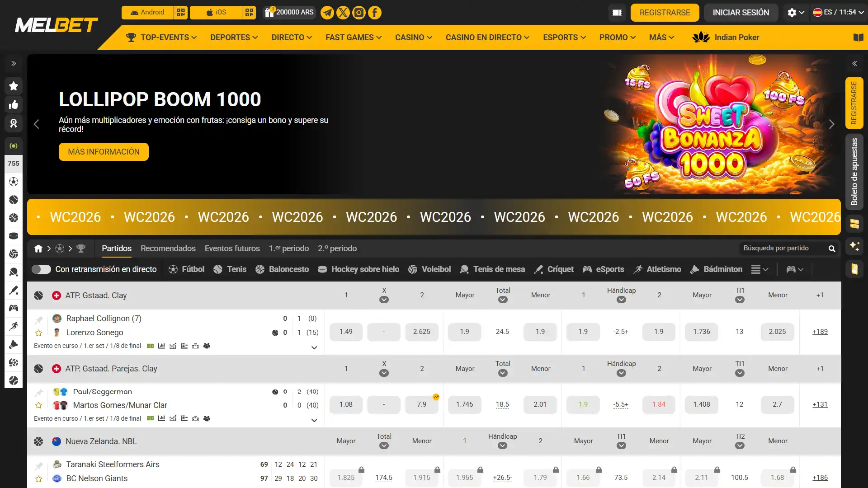Expand Paul/Seggerman match details chevron
Viewport: 868px width, 488px height.
[314, 420]
